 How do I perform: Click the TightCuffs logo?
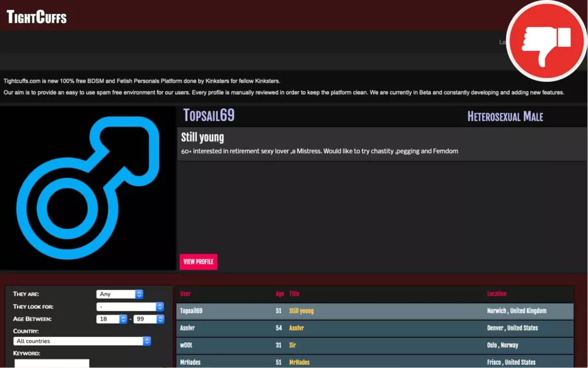[37, 17]
